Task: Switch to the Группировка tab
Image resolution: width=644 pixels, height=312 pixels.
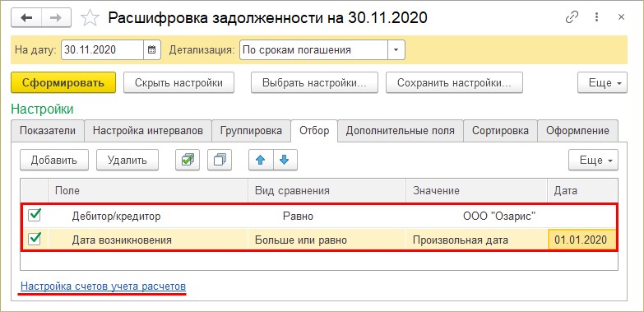Action: click(x=251, y=131)
